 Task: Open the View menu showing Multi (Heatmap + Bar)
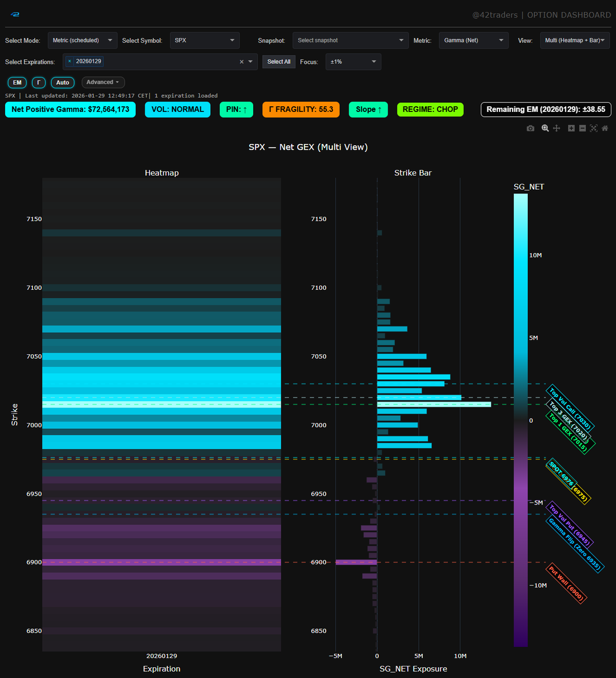tap(574, 40)
